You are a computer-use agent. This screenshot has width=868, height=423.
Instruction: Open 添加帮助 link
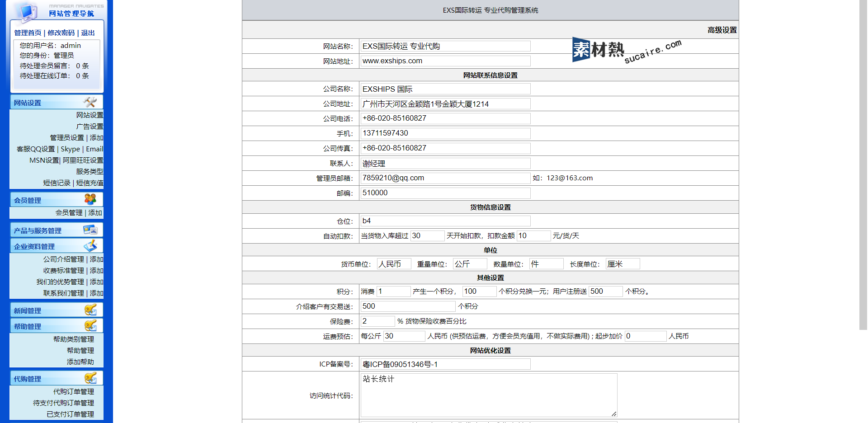pos(80,362)
